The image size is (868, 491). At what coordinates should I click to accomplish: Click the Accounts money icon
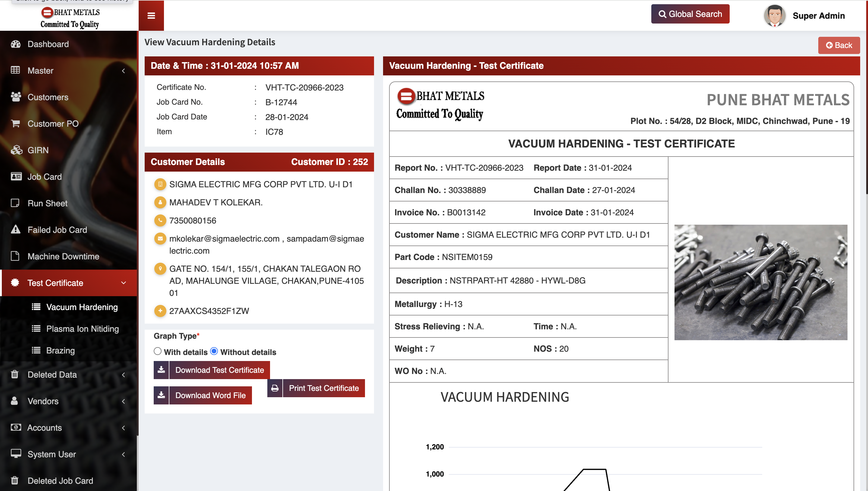click(16, 427)
